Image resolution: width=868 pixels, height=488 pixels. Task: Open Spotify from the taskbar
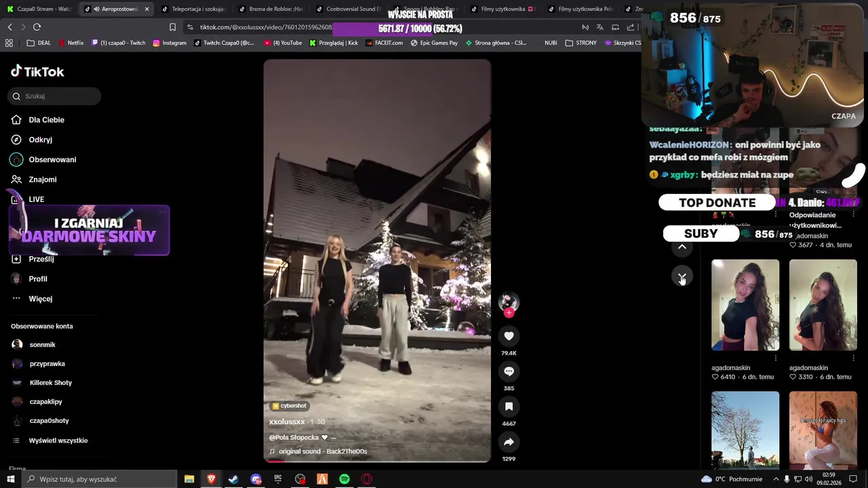point(344,479)
